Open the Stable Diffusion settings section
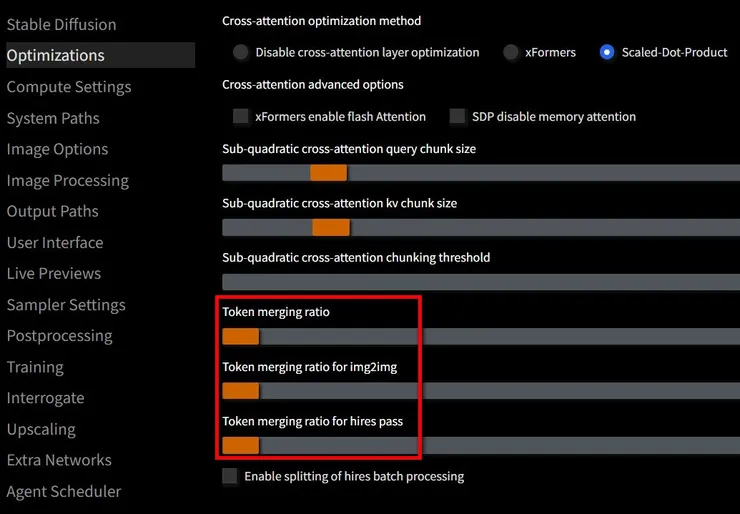The width and height of the screenshot is (740, 514). (x=61, y=24)
